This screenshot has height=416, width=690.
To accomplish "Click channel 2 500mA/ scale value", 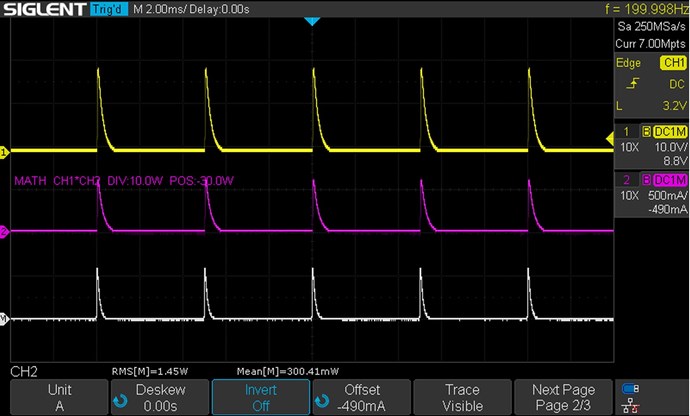I will point(668,195).
